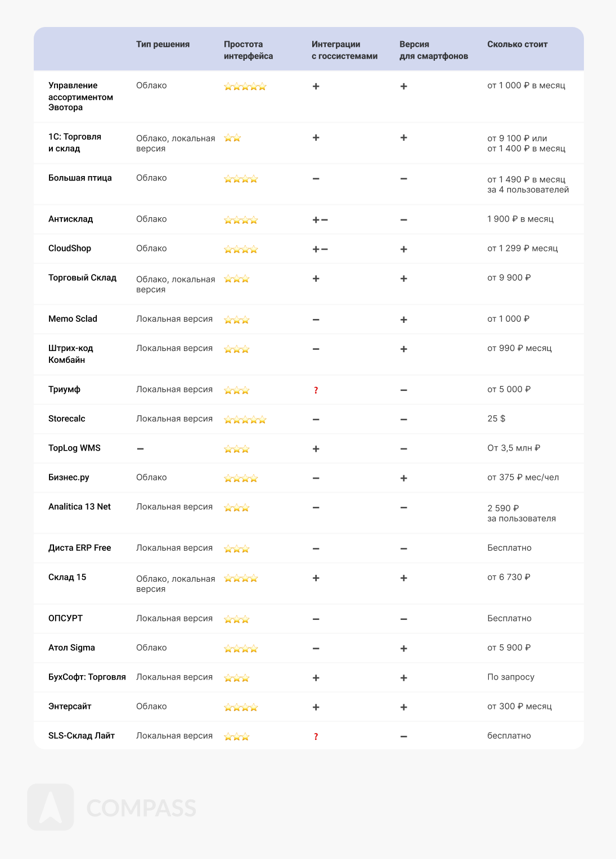This screenshot has width=616, height=859.
Task: Select the 'Тип решения' column header
Action: coord(163,44)
